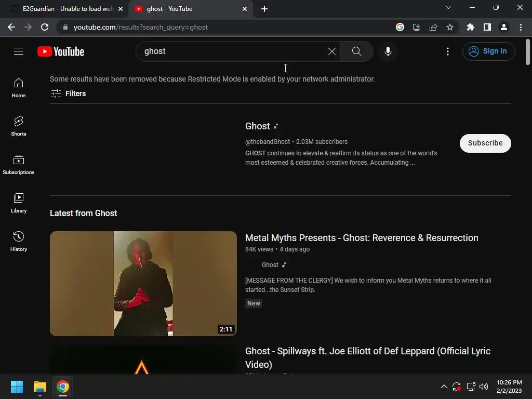532x399 pixels.
Task: Share this page via share icon
Action: click(x=433, y=27)
